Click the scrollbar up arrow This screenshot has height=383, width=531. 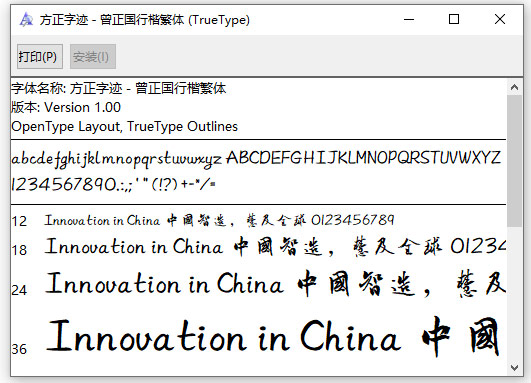coord(514,87)
